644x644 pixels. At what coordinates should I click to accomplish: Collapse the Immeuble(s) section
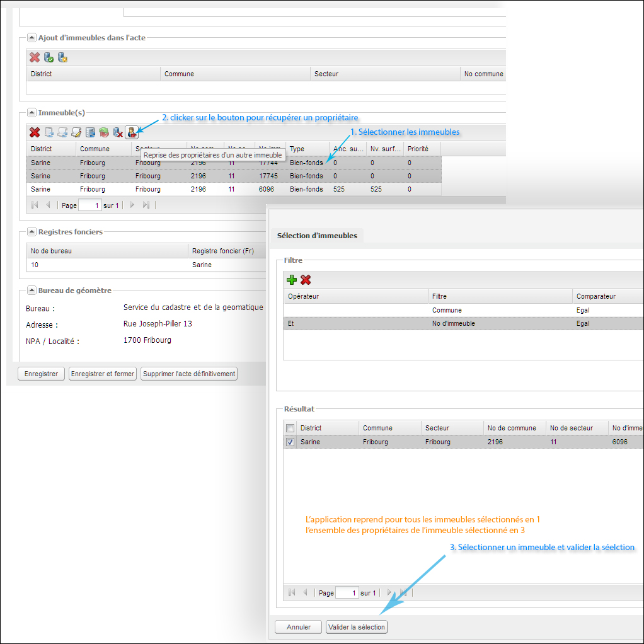click(x=32, y=113)
